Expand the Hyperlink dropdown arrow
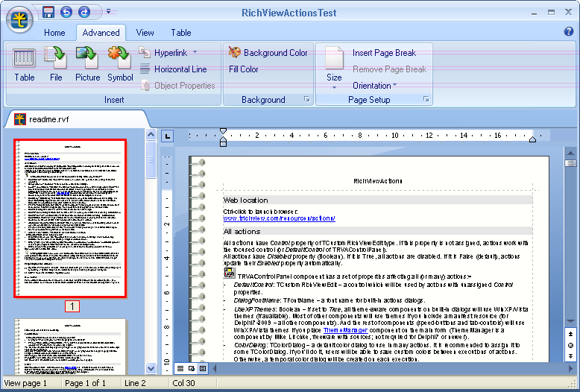Viewport: 580px width, 392px height. [x=195, y=52]
